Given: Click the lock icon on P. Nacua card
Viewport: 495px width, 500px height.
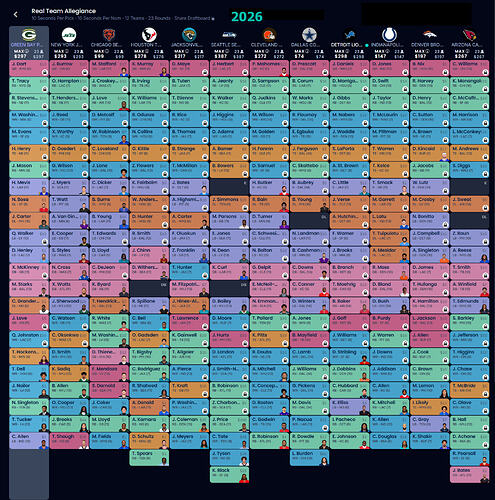Looking at the screenshot, I should 325,428.
